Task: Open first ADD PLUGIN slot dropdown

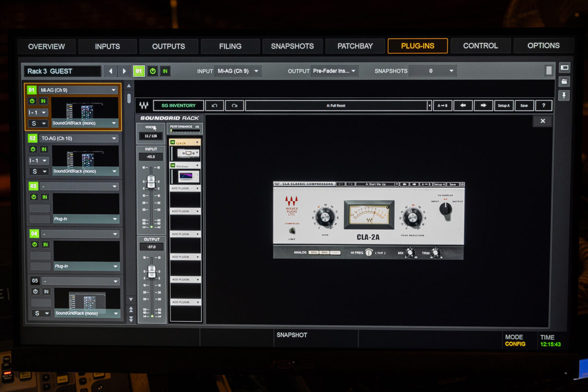Action: (186, 188)
